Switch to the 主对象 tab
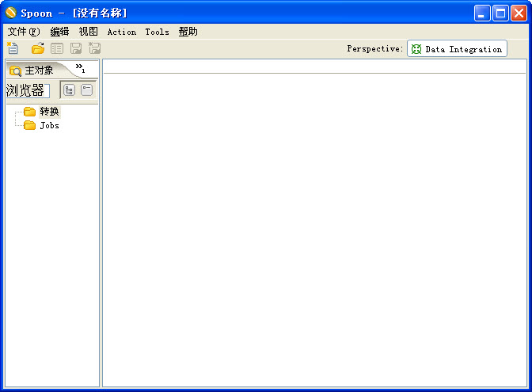 pyautogui.click(x=33, y=70)
